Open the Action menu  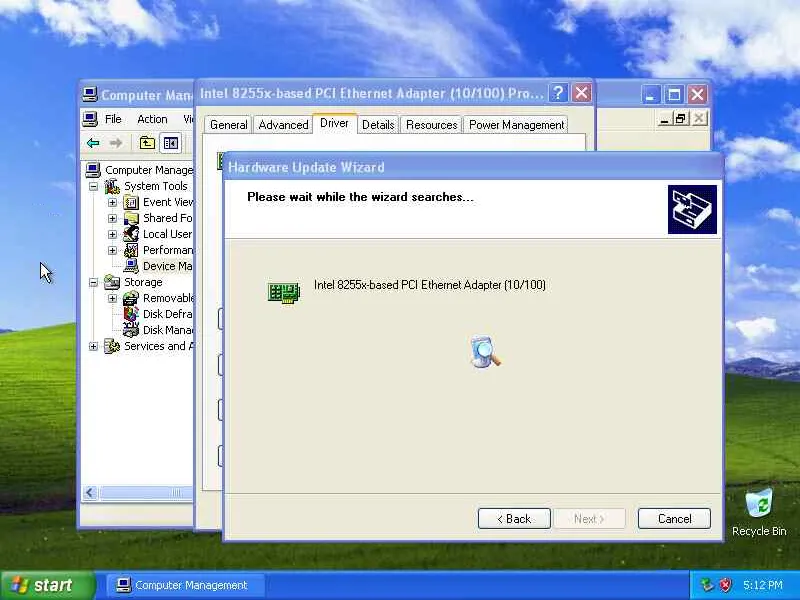tap(152, 119)
